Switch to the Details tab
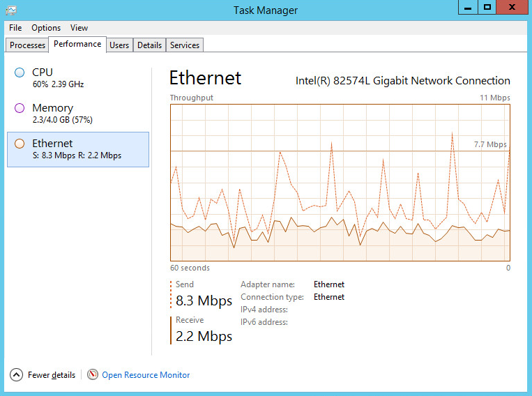This screenshot has width=532, height=396. [149, 45]
